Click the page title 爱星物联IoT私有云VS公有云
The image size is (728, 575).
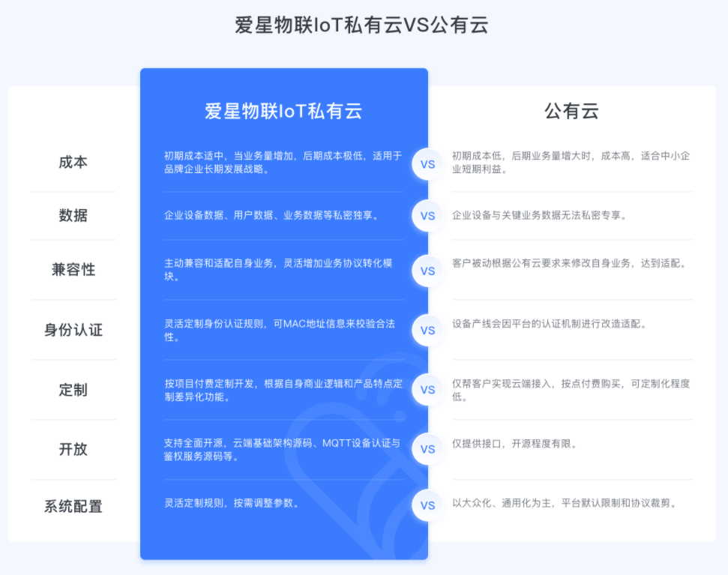coord(361,25)
